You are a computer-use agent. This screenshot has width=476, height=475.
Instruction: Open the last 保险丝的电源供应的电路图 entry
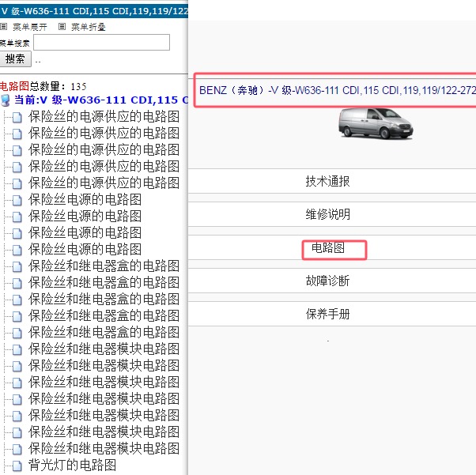104,183
